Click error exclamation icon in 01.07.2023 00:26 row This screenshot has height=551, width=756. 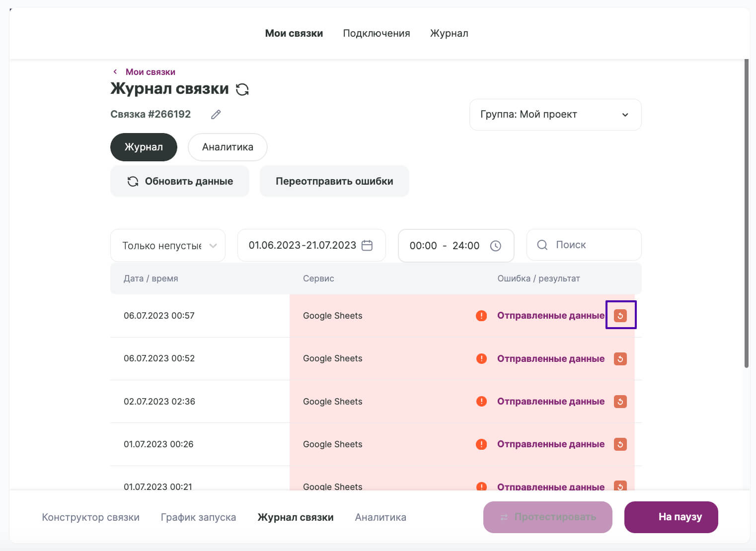click(x=481, y=444)
